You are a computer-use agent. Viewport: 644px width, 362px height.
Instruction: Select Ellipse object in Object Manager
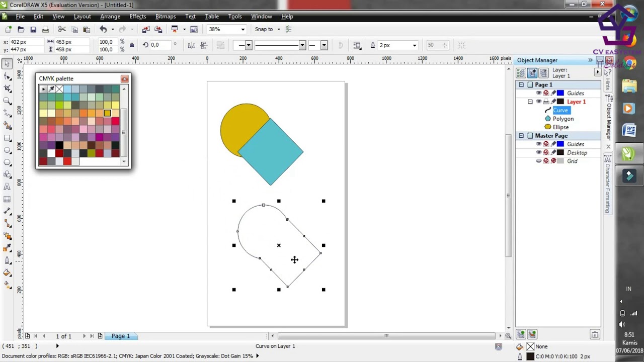coord(560,127)
